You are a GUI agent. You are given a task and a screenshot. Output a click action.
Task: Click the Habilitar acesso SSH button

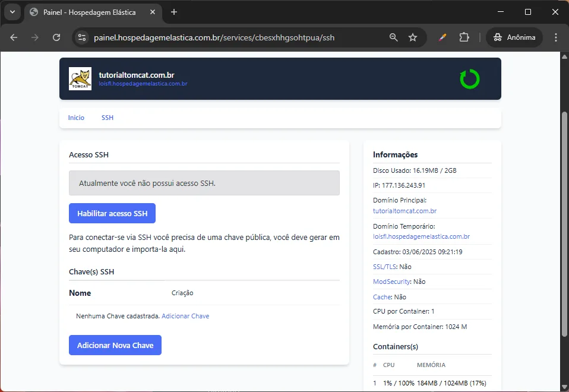point(112,213)
